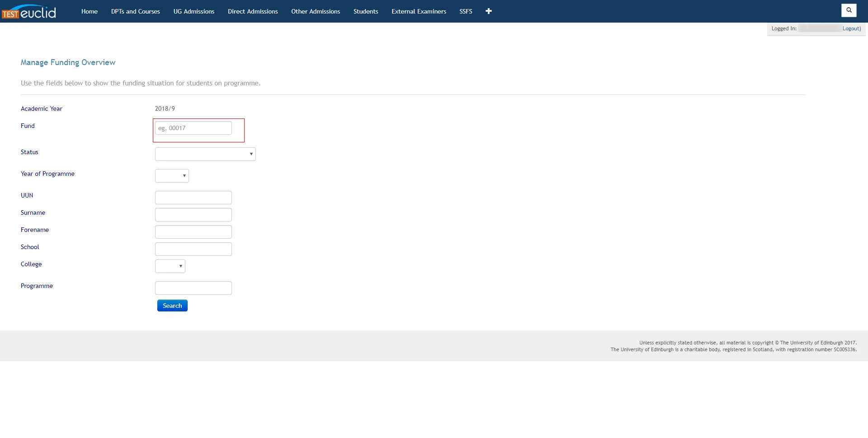Image resolution: width=868 pixels, height=438 pixels.
Task: Click the Programme input field
Action: (x=193, y=288)
